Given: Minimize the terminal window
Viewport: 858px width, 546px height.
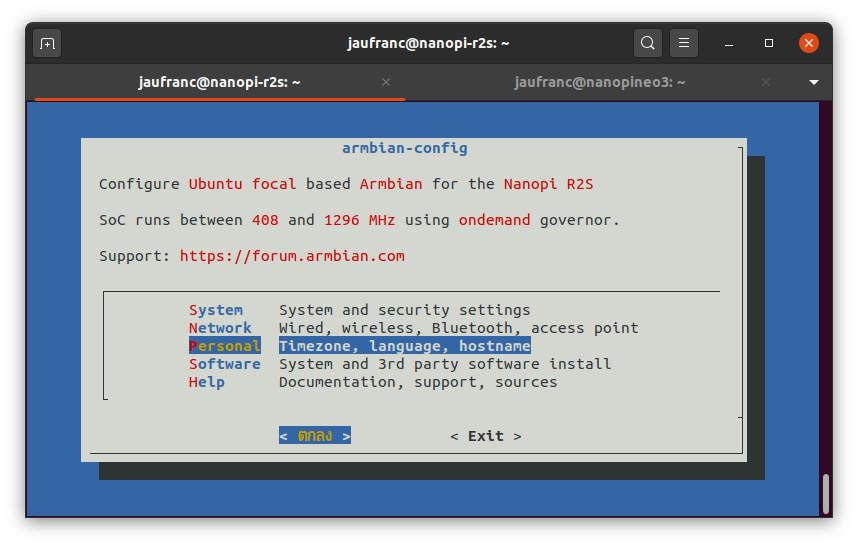Looking at the screenshot, I should (729, 43).
